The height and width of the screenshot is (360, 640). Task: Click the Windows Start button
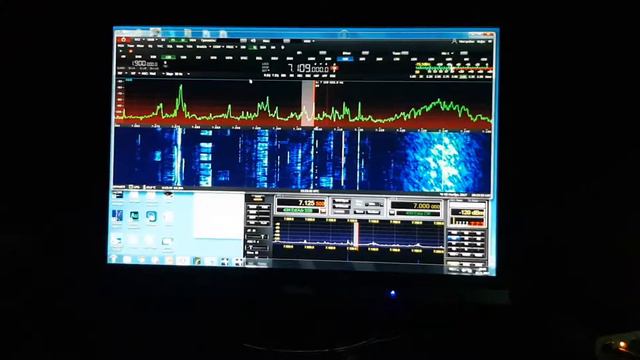[x=114, y=259]
